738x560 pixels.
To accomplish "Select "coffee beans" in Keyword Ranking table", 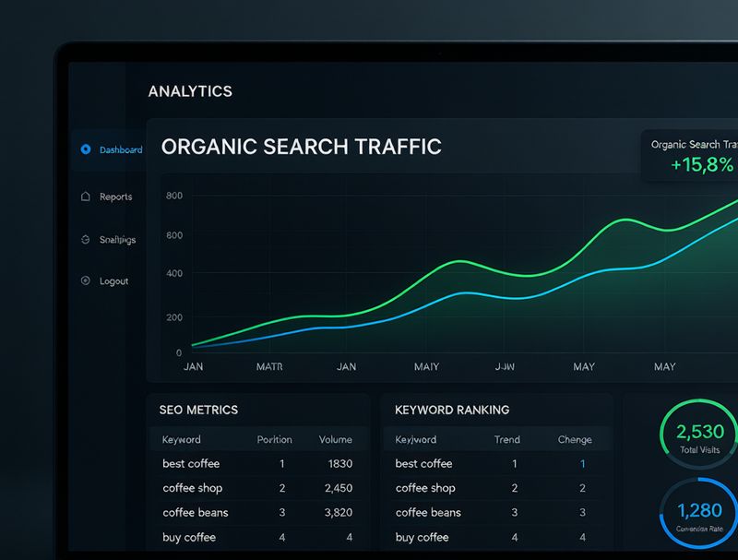I will (x=428, y=512).
